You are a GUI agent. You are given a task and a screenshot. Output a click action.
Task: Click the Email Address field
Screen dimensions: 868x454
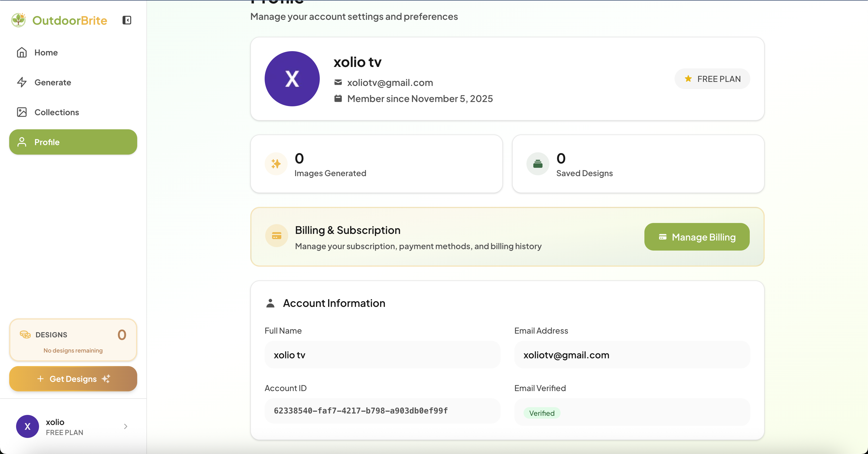click(632, 355)
